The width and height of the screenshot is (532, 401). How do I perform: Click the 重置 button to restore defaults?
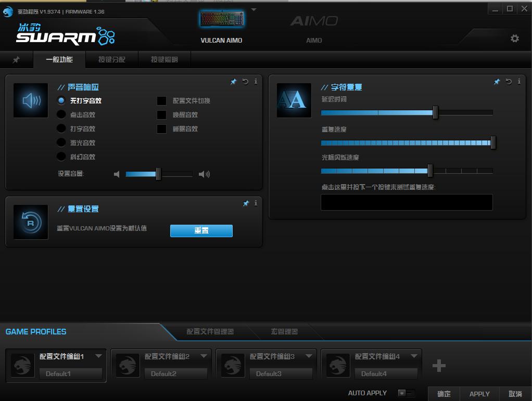tap(201, 230)
